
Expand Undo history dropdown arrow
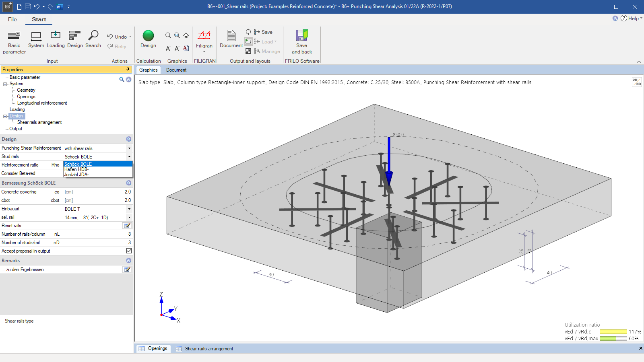[130, 37]
